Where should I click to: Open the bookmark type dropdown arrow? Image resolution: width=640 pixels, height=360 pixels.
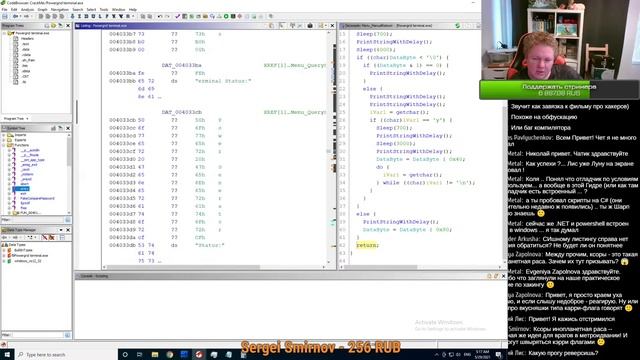coord(133,16)
